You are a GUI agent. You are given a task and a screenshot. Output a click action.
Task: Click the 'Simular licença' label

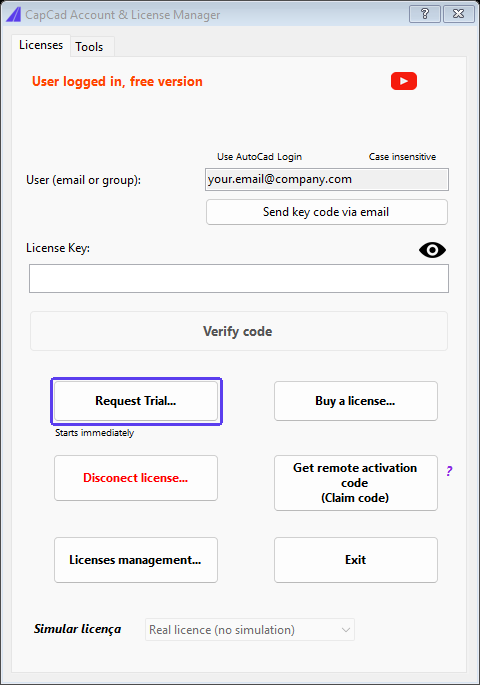click(x=77, y=629)
